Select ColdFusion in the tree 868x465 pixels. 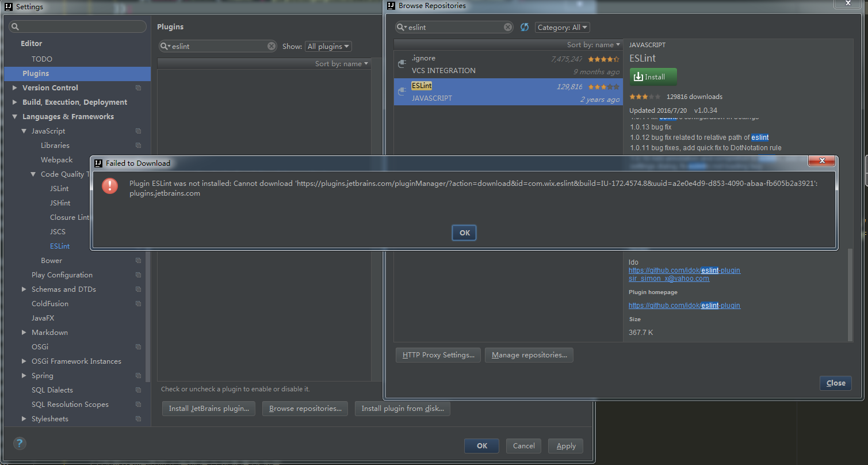click(x=50, y=304)
